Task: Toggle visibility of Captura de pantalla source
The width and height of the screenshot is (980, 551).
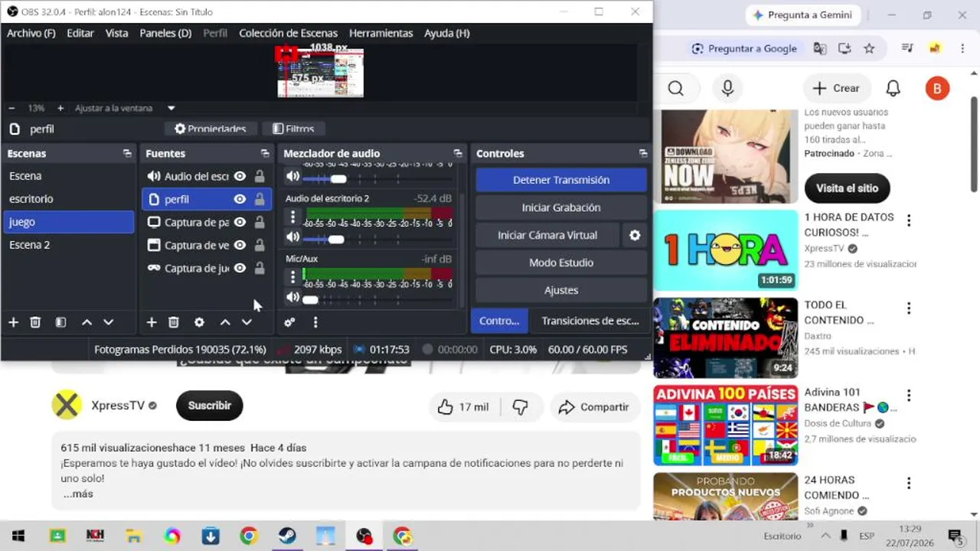Action: (x=240, y=222)
